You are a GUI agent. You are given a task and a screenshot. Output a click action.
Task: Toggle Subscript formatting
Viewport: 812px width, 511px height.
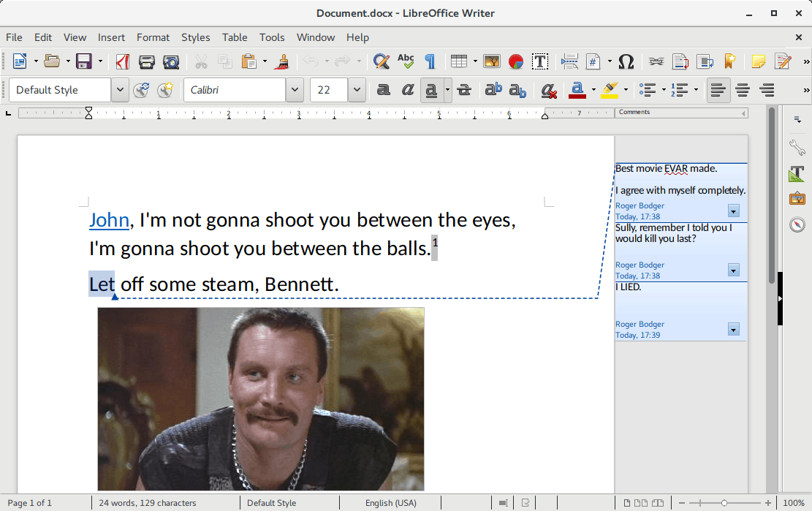[x=518, y=90]
